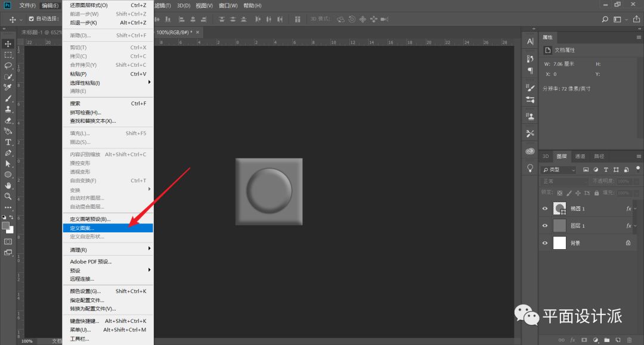Screen dimensions: 644x345
Task: Open the layer filter type dropdown
Action: [558, 170]
